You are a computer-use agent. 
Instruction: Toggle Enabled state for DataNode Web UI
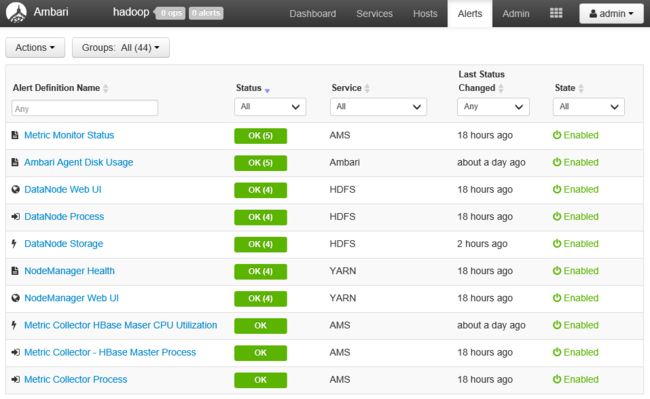[x=575, y=189]
